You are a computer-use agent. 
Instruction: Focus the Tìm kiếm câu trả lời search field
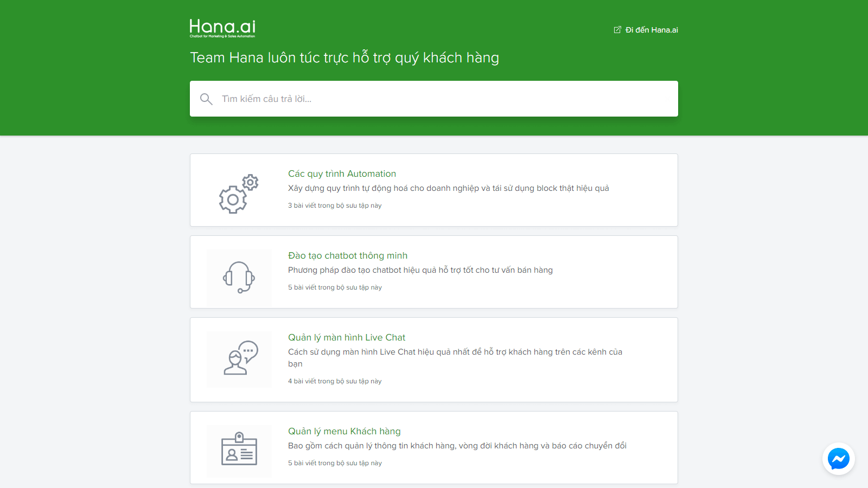(x=434, y=99)
